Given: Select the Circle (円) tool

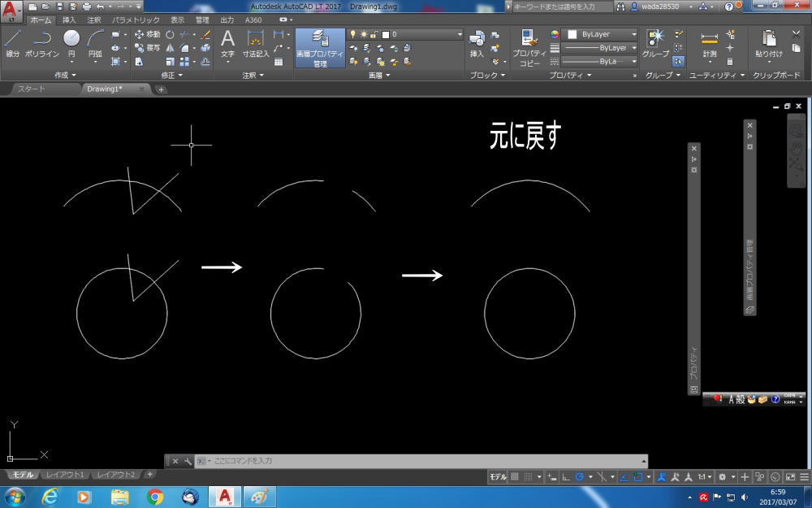Looking at the screenshot, I should point(71,43).
